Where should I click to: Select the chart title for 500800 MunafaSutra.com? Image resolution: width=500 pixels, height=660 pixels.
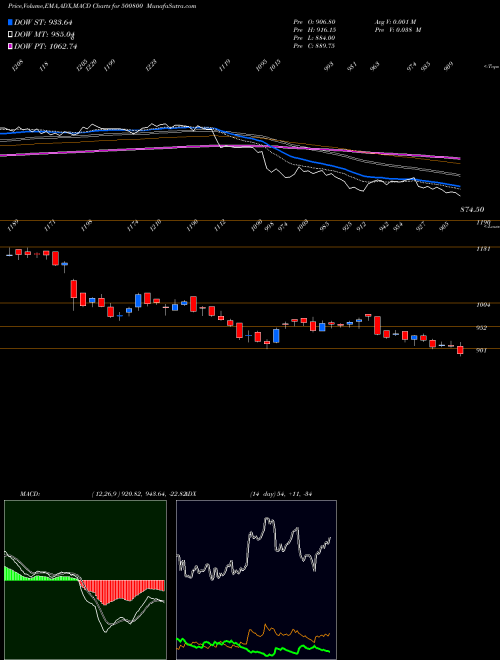(104, 7)
